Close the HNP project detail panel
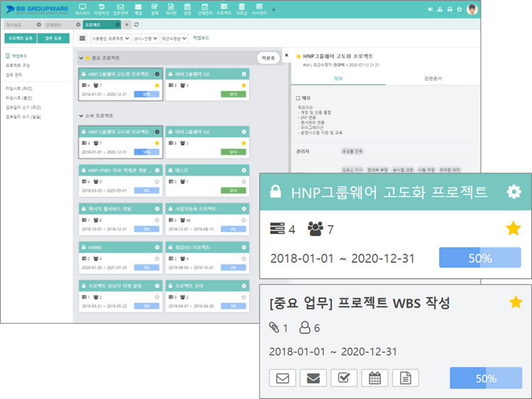532x399 pixels. point(287,55)
